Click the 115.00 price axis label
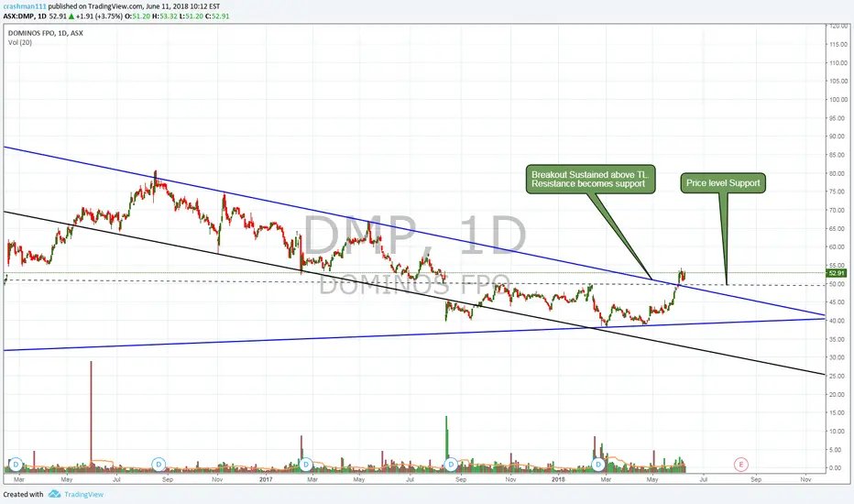The image size is (854, 504). 838,44
